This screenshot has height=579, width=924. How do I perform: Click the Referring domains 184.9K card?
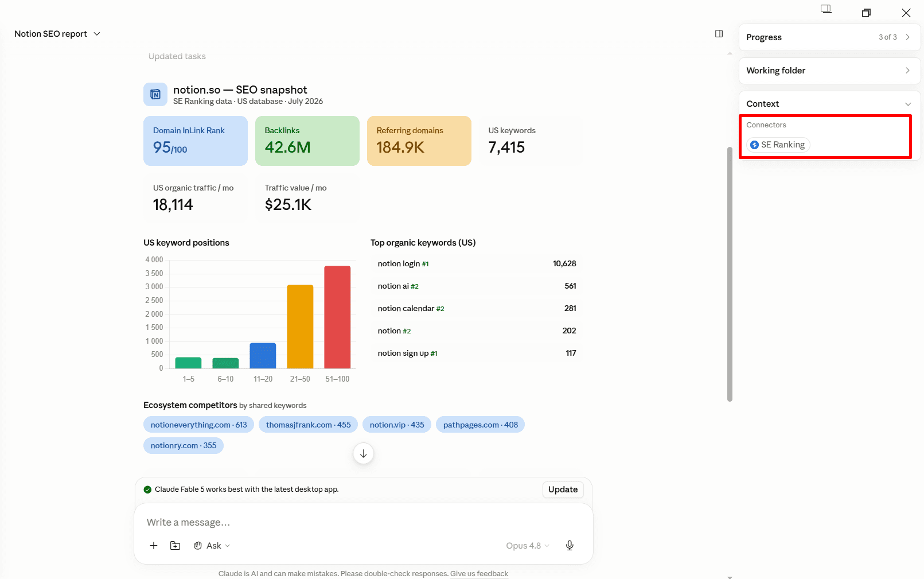pyautogui.click(x=419, y=141)
